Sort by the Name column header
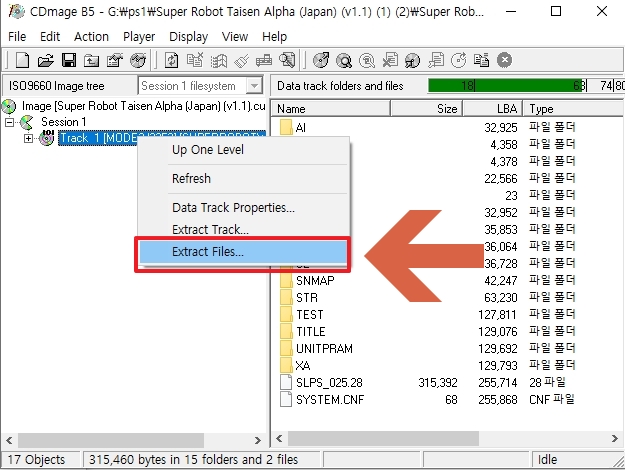The width and height of the screenshot is (625, 470). (x=331, y=109)
